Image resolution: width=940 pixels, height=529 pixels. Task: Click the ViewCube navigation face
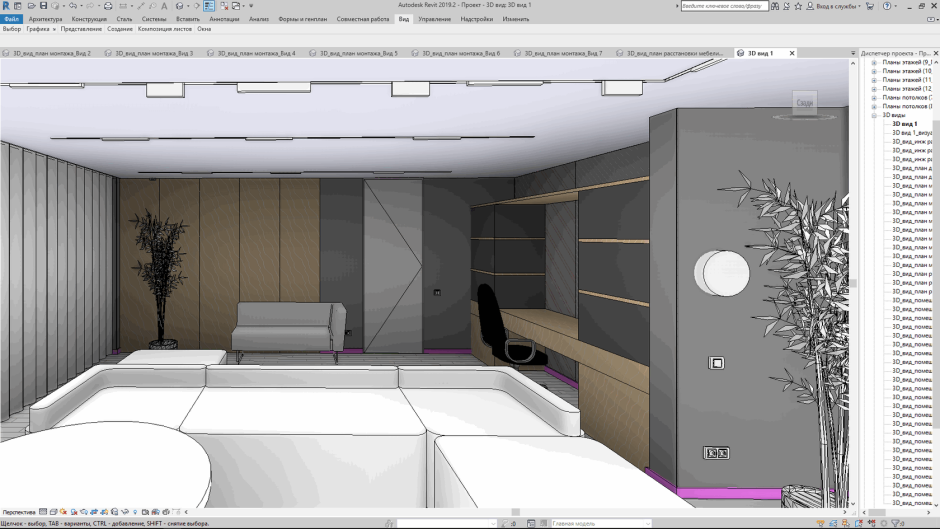coord(804,102)
